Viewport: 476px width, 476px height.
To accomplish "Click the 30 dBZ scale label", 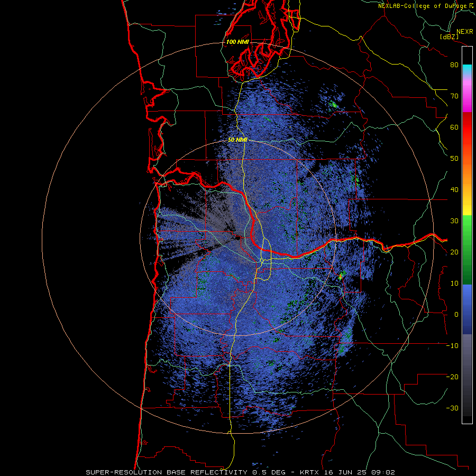I will [x=454, y=221].
